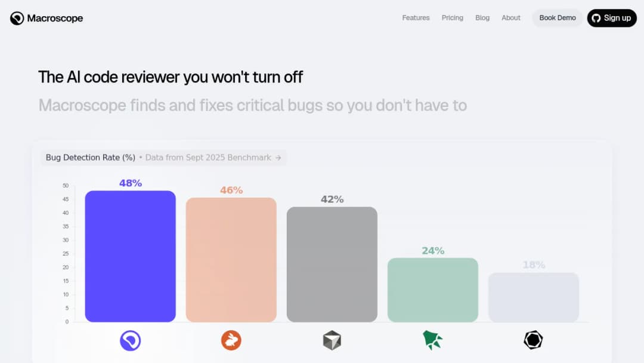Viewport: 644px width, 363px height.
Task: Open the Features menu item
Action: point(416,18)
